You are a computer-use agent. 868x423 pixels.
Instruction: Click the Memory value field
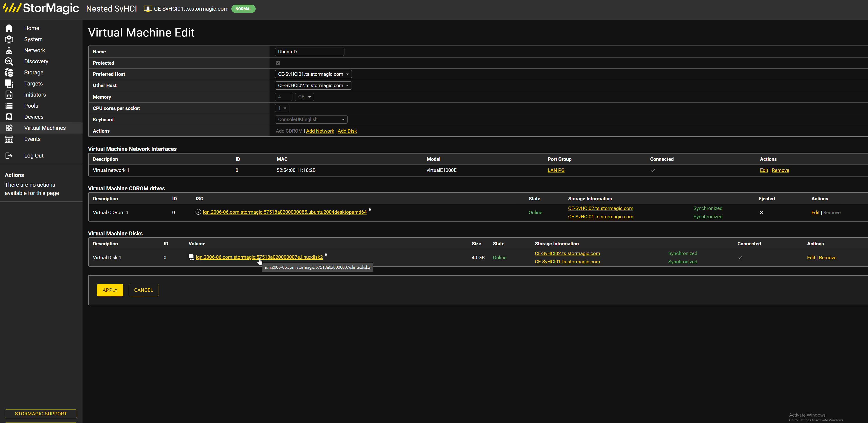click(283, 97)
